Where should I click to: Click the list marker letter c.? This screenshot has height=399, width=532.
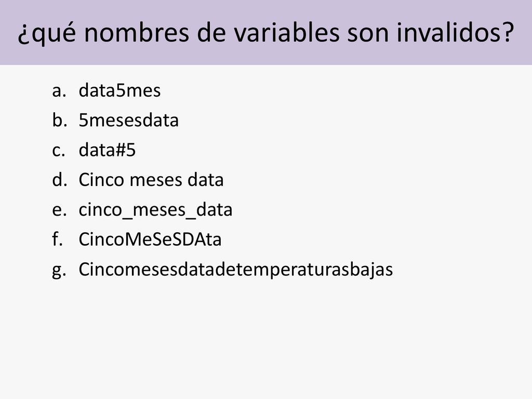coord(58,151)
